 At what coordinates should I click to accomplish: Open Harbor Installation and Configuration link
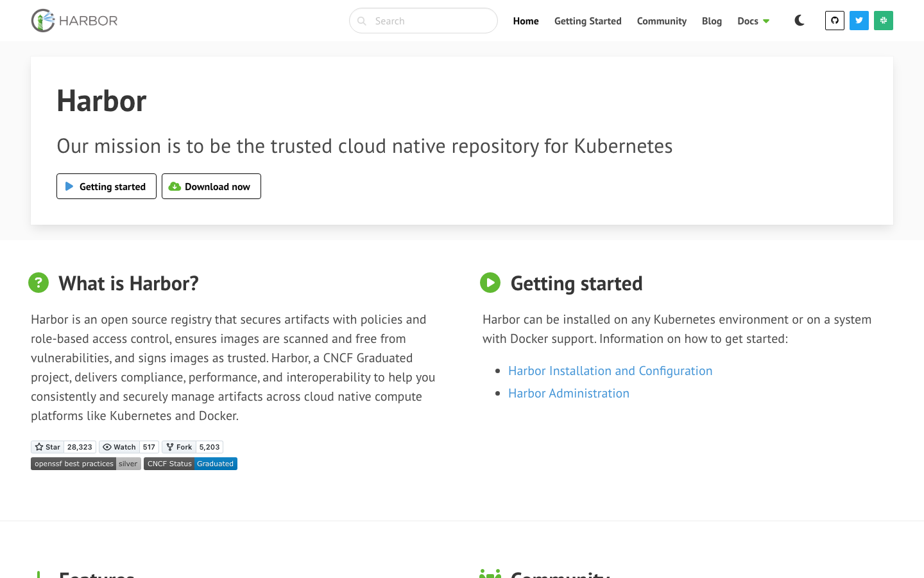(x=610, y=371)
